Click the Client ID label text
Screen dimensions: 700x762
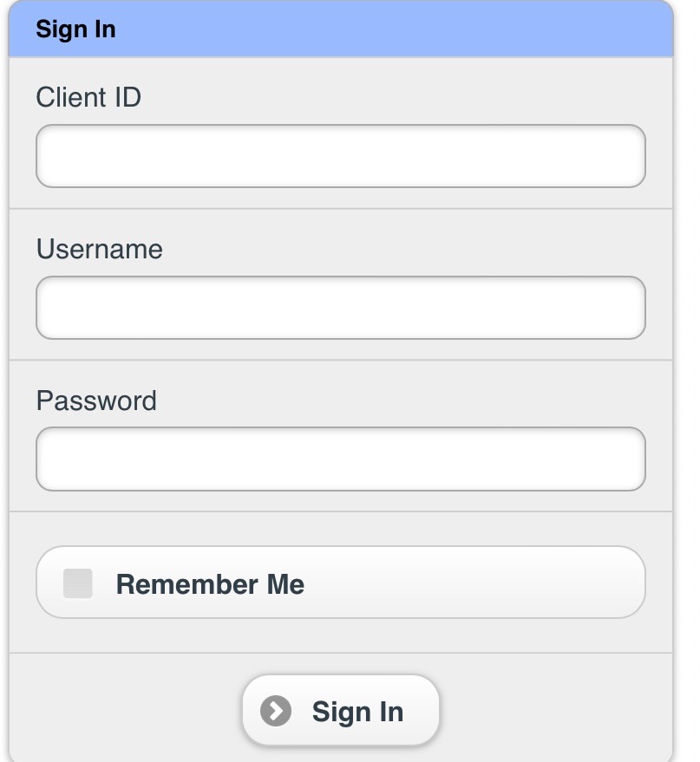[88, 97]
